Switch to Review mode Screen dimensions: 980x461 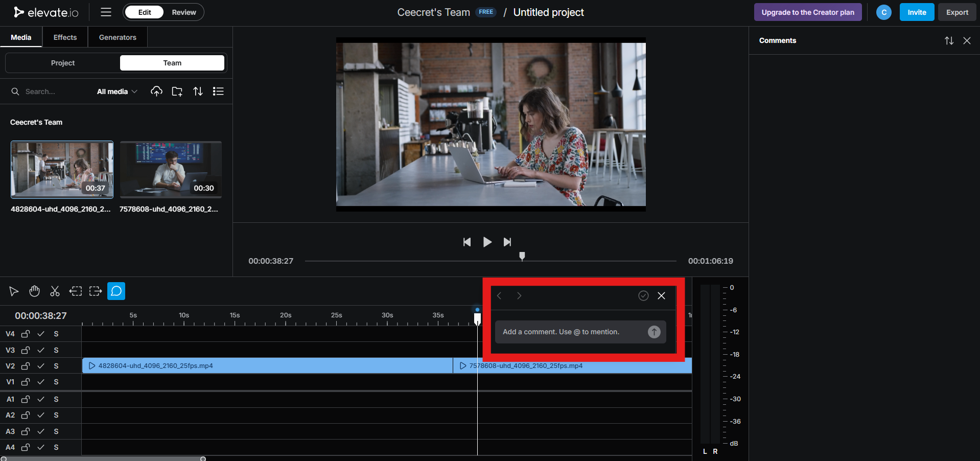point(183,12)
